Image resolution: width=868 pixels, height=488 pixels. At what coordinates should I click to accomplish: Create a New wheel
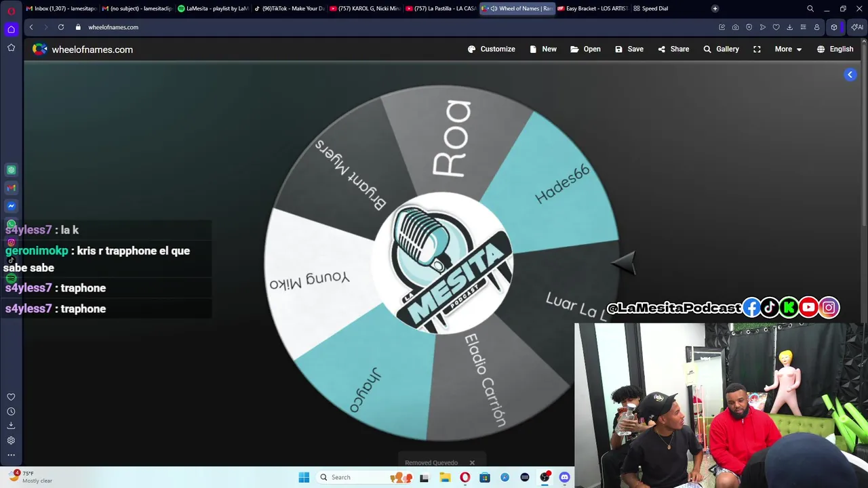[543, 49]
